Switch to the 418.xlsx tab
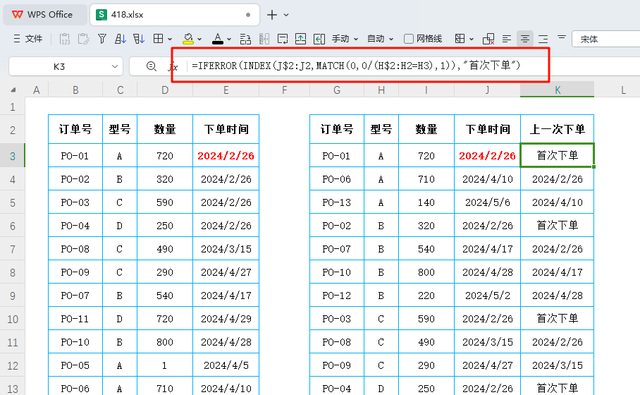Image resolution: width=640 pixels, height=395 pixels. coord(174,15)
